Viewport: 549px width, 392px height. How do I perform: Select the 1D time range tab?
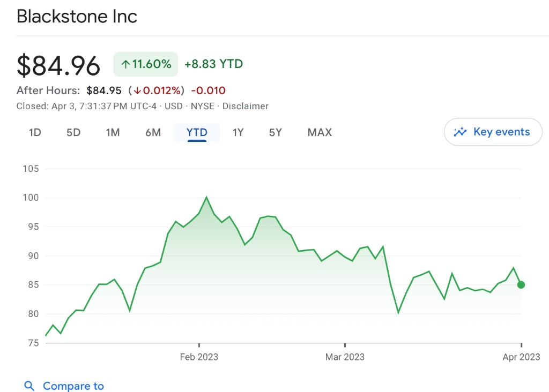click(x=35, y=132)
